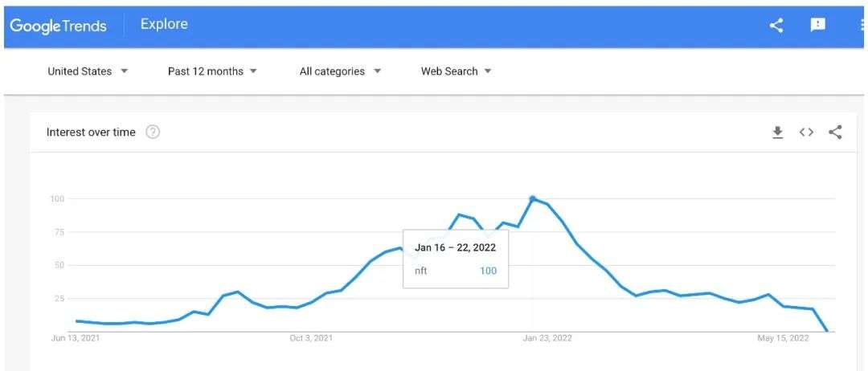Click the Oct 3, 2021 axis label
The image size is (868, 371).
(x=311, y=338)
